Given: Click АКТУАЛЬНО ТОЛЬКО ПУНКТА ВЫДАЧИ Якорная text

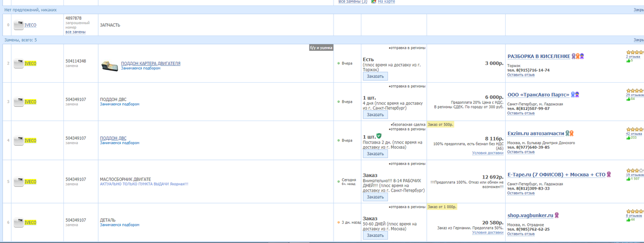Looking at the screenshot, I should [144, 184].
